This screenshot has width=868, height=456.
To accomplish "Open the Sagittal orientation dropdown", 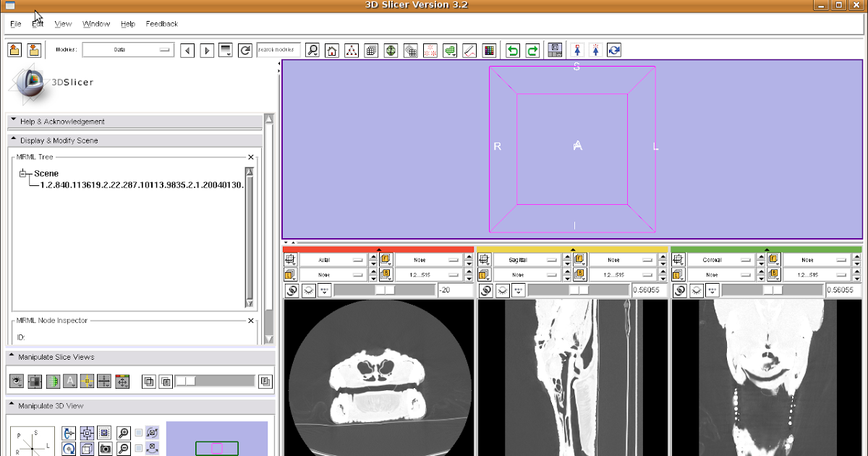I will pos(527,260).
